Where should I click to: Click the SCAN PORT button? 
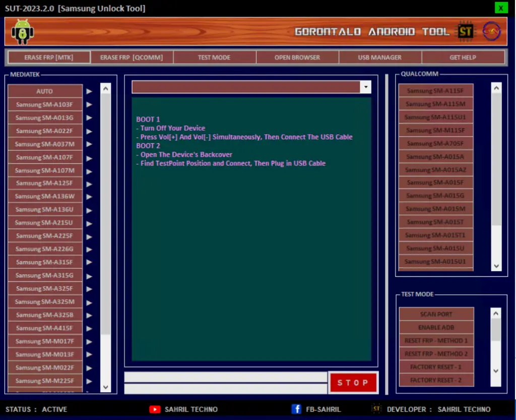[x=436, y=314]
